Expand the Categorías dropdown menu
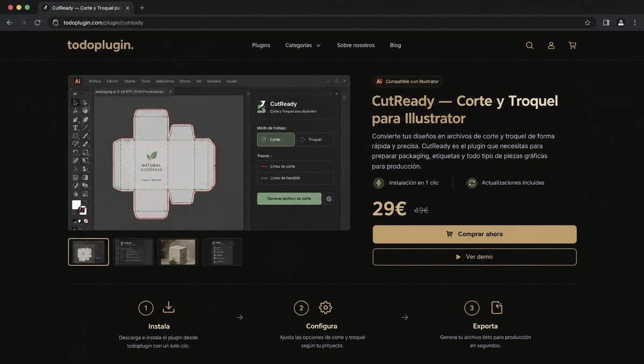The image size is (644, 364). click(x=303, y=46)
